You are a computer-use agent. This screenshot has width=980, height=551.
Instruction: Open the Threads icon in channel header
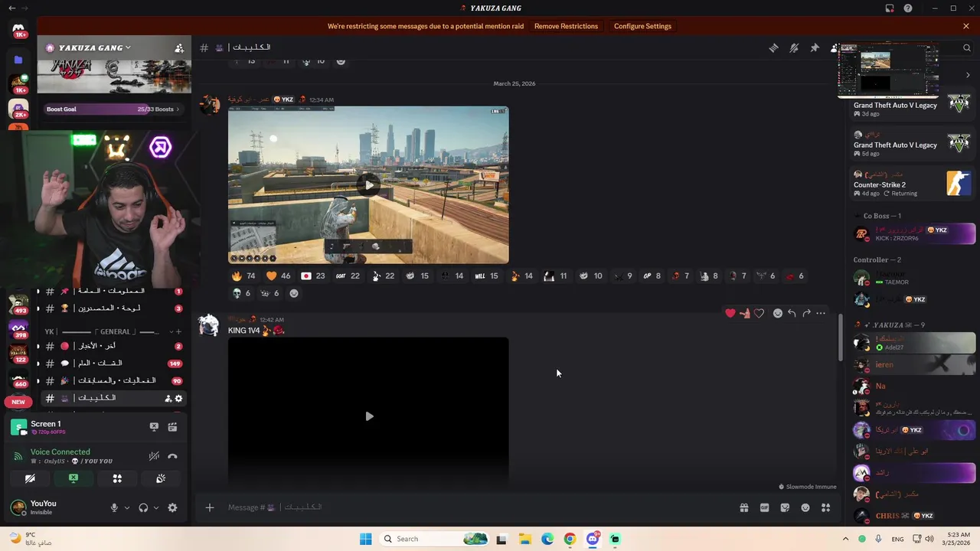(773, 47)
